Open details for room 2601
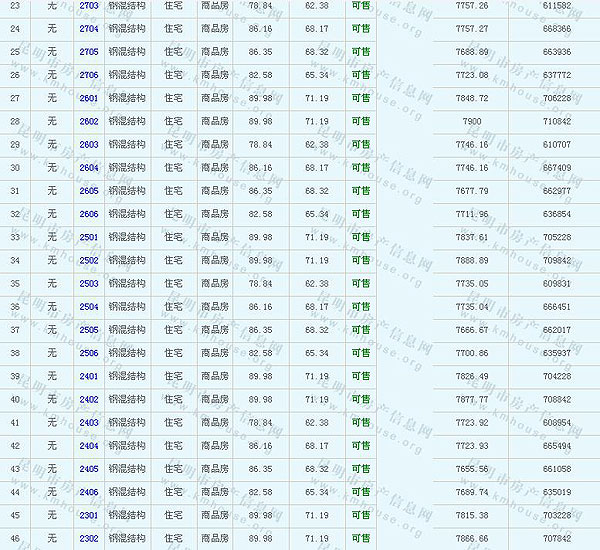 pos(88,98)
